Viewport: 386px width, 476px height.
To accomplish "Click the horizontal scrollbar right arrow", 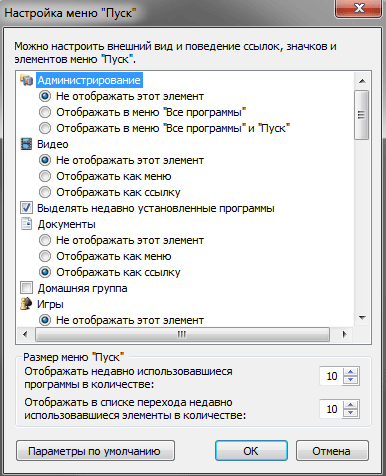I will pos(345,334).
